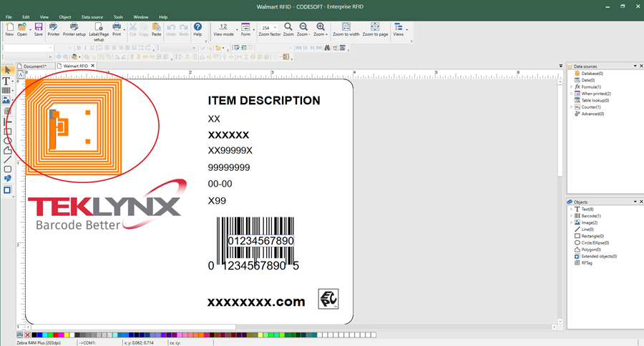
Task: Expand the Text(8) objects node
Action: (571, 209)
